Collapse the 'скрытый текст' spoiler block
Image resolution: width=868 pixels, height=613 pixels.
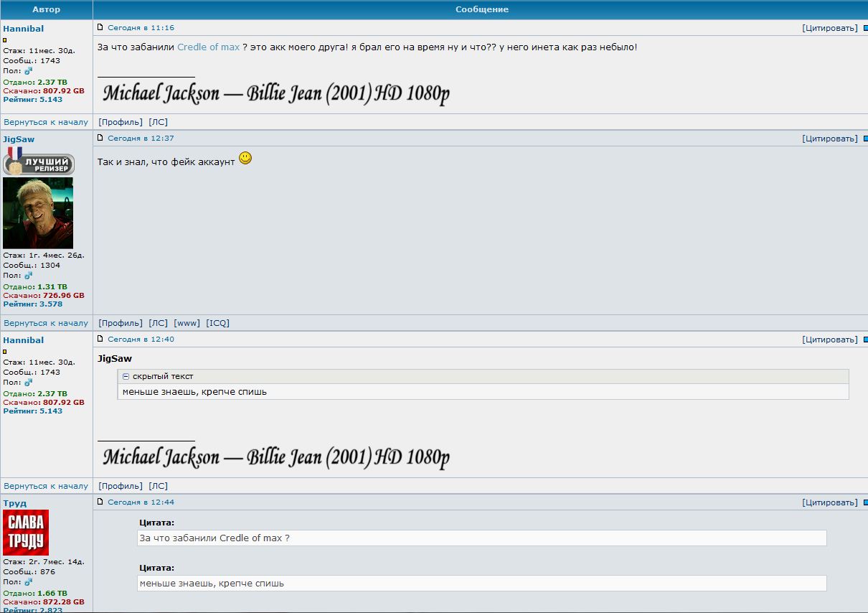pos(126,376)
